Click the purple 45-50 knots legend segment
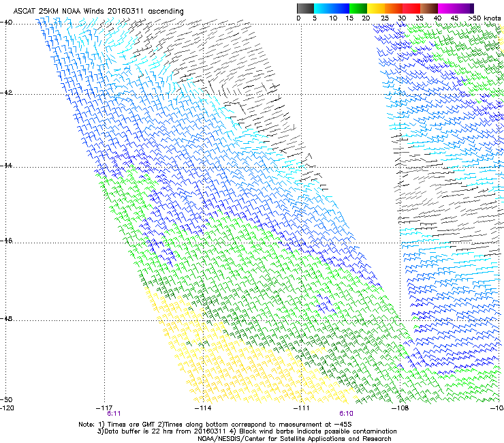 (x=464, y=8)
